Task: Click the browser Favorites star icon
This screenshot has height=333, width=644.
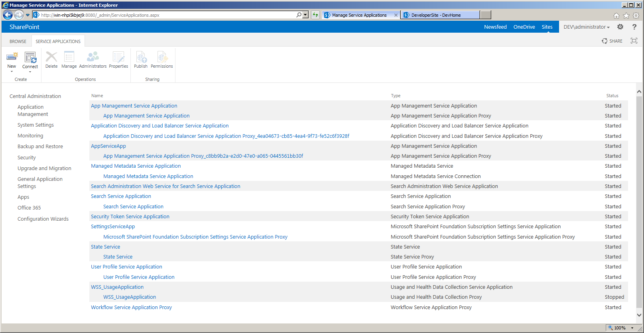Action: click(626, 16)
